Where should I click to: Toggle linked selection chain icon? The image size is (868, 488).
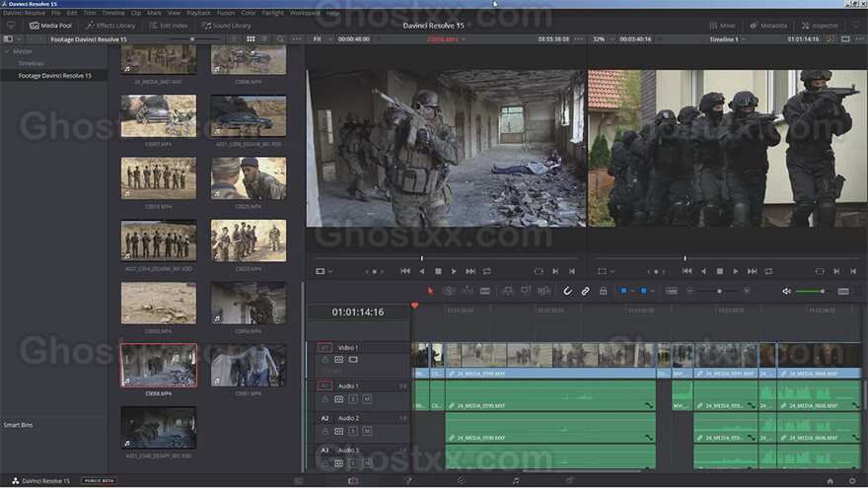pos(585,291)
